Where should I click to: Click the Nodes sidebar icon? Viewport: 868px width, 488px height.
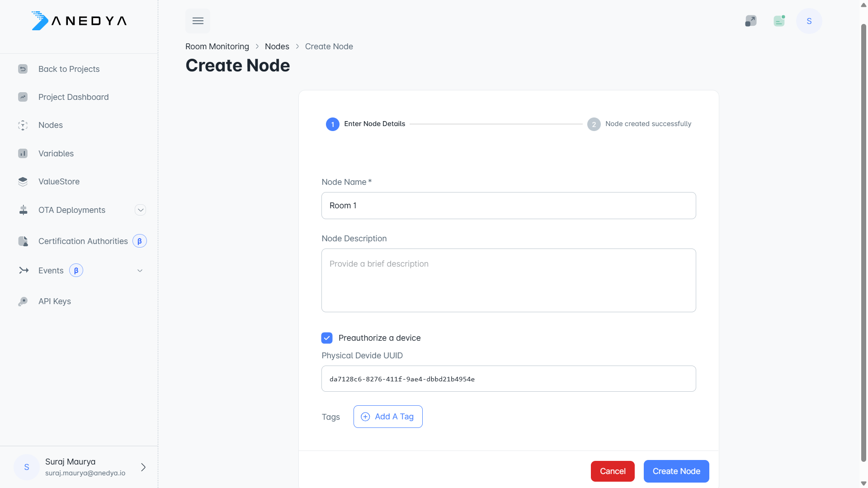click(x=23, y=125)
